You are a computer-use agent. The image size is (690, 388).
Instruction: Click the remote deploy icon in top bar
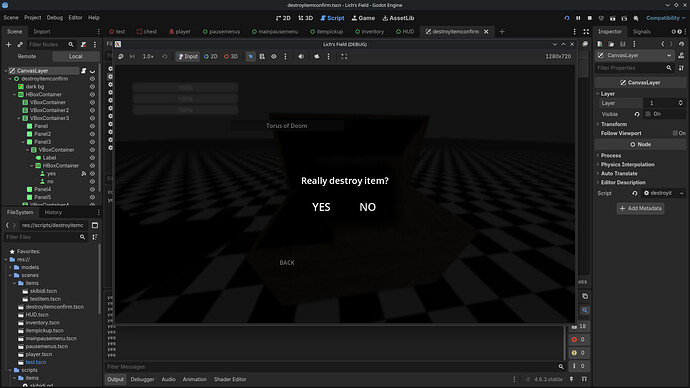601,18
